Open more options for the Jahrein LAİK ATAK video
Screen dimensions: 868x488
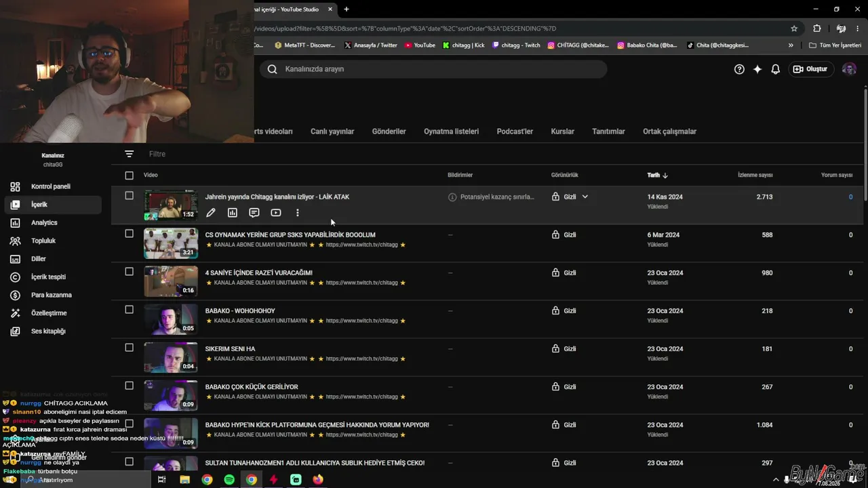pos(298,213)
